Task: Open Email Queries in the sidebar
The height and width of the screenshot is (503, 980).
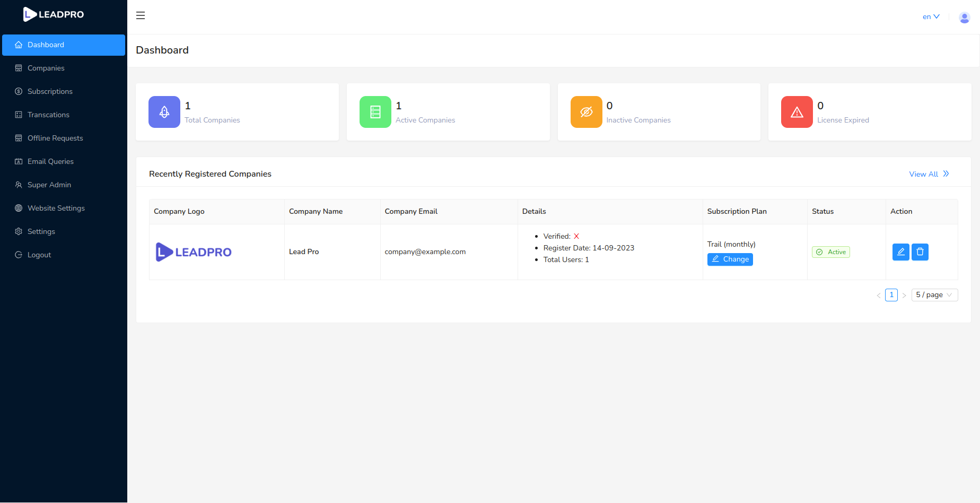Action: pos(51,161)
